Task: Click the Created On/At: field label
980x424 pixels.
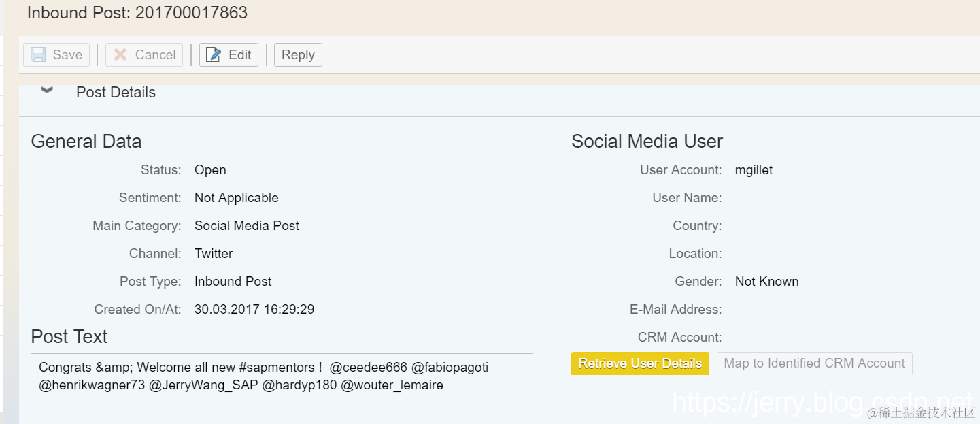Action: 138,310
